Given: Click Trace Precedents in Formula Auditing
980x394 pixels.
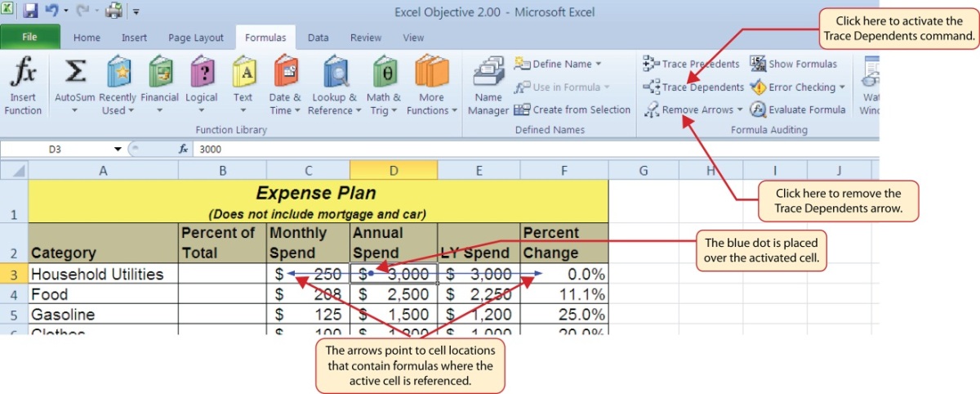Looking at the screenshot, I should (691, 64).
